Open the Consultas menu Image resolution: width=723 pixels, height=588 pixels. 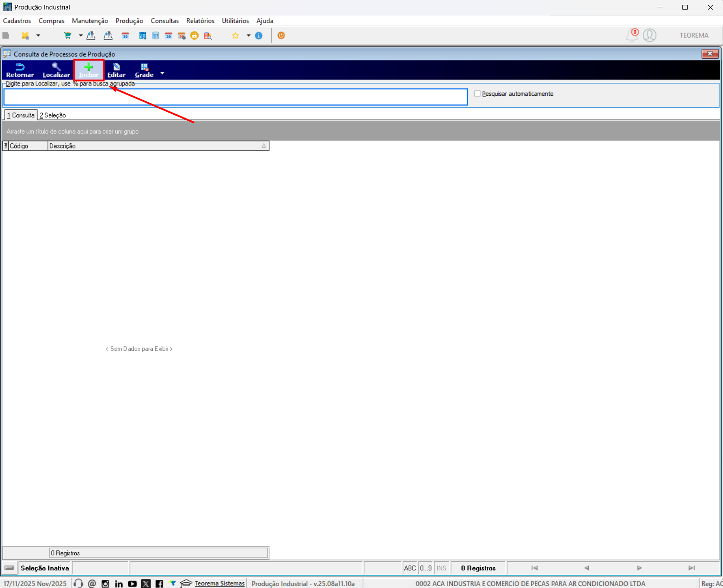(164, 21)
